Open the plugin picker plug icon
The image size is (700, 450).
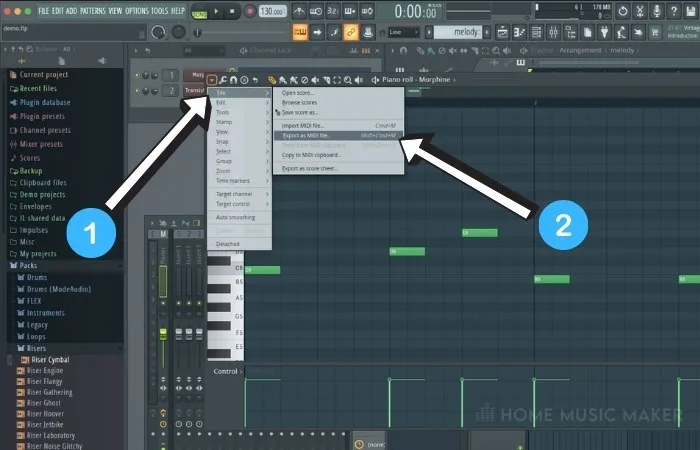click(x=604, y=32)
